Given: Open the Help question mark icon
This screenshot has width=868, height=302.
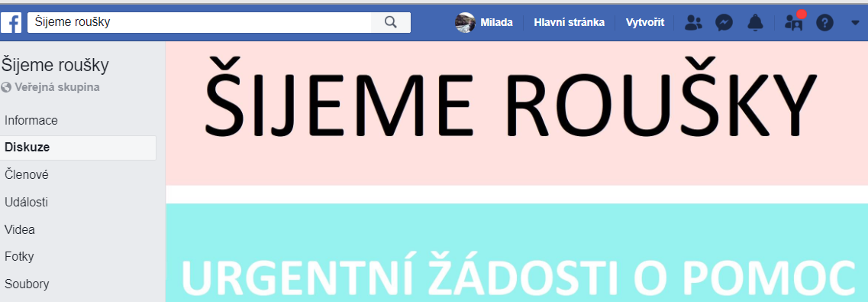Looking at the screenshot, I should tap(824, 23).
